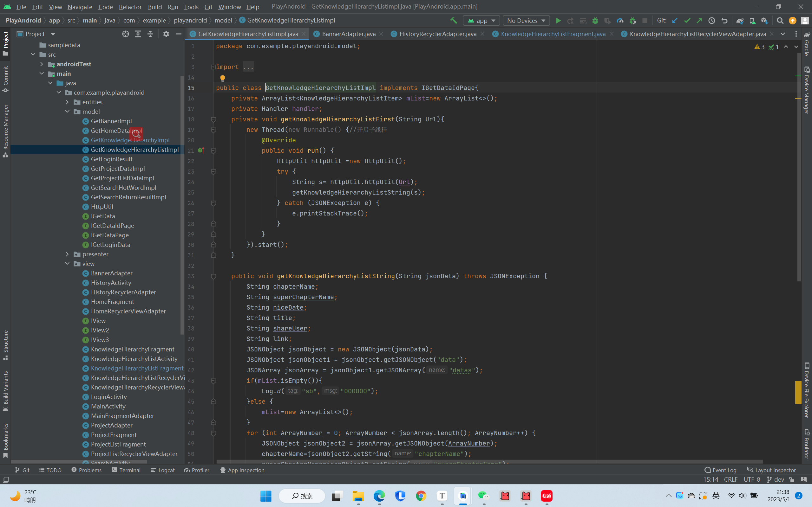Screen dimensions: 812x507
Task: Click the Debug app bug icon
Action: click(595, 21)
